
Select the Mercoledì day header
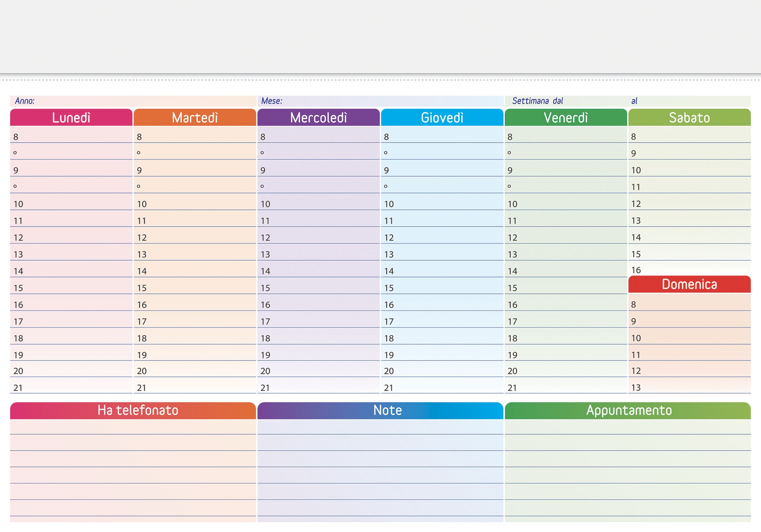(319, 117)
